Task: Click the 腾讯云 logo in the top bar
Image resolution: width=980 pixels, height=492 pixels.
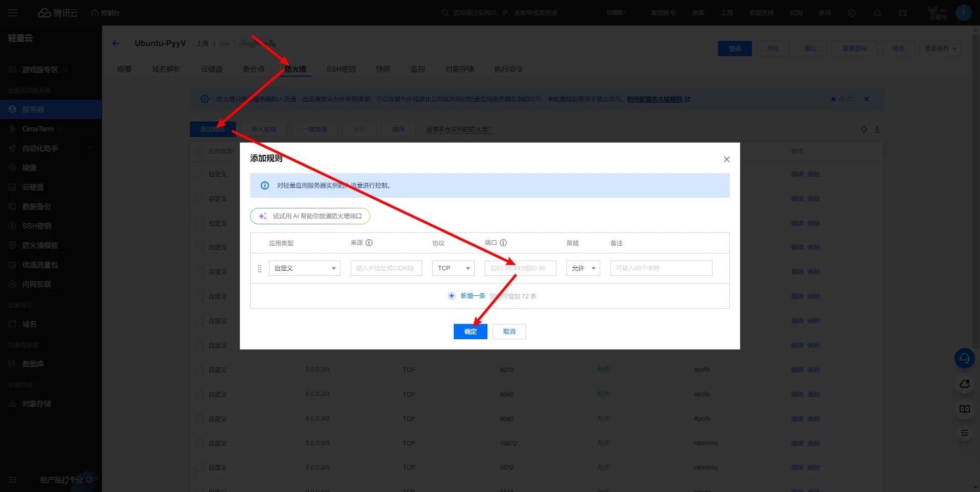Action: [x=58, y=13]
